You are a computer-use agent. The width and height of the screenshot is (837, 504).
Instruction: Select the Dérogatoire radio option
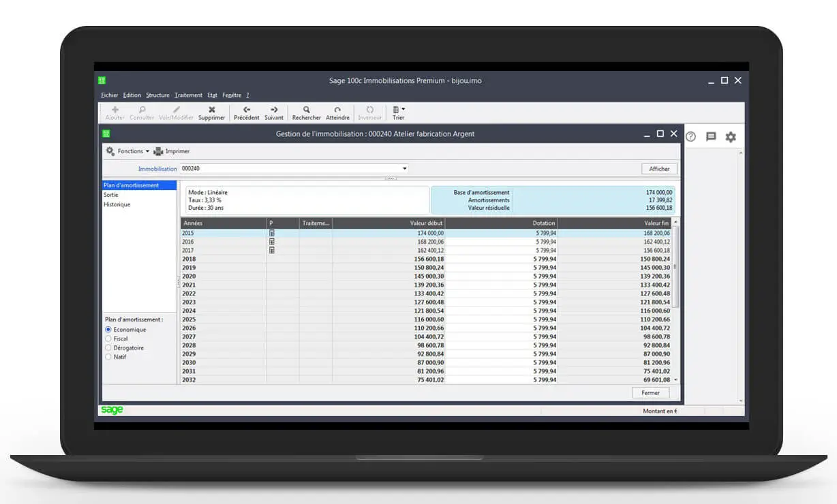click(108, 348)
